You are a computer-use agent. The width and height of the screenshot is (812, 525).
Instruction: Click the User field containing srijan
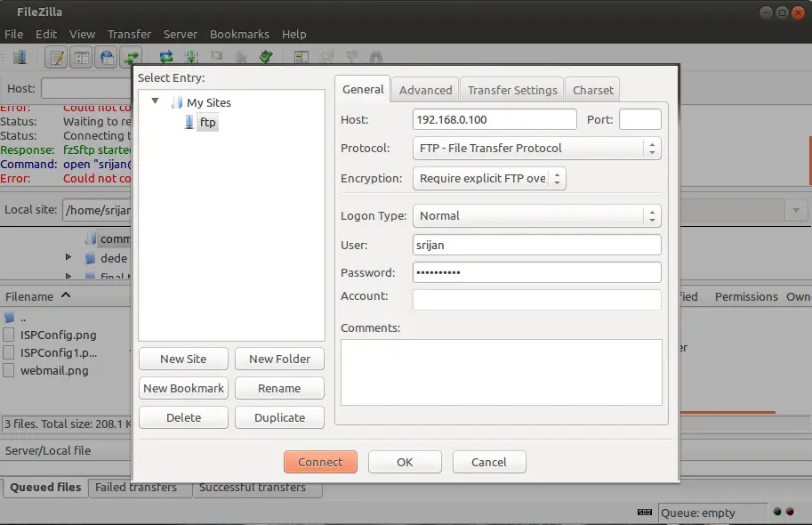[537, 245]
